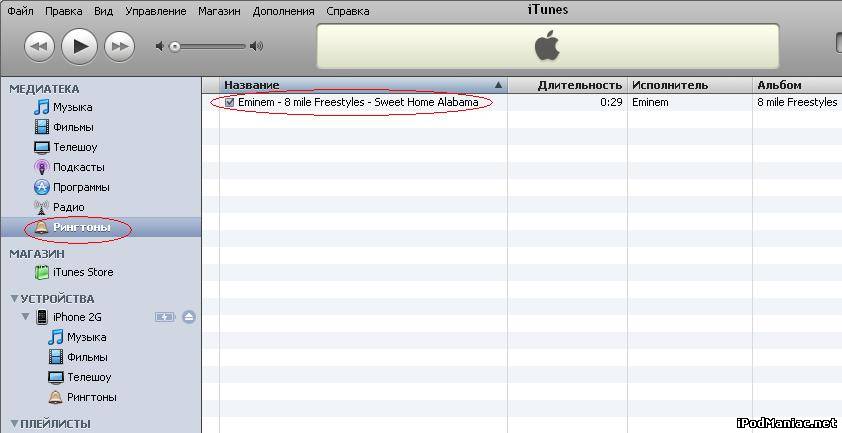
Task: Select the Радио label in the sidebar
Action: (69, 207)
